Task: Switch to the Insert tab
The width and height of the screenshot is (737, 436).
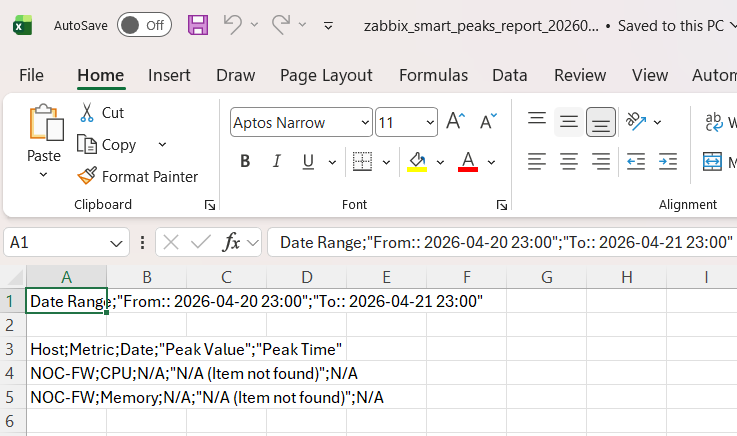Action: (169, 75)
